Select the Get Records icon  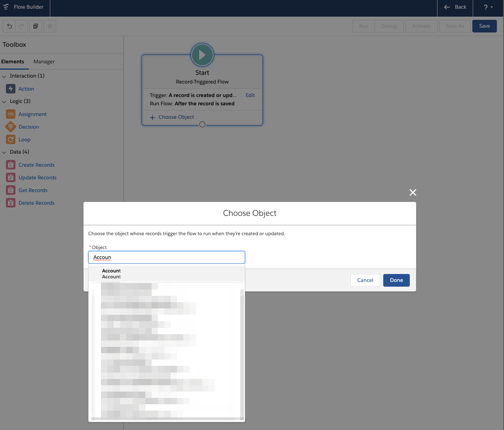pyautogui.click(x=11, y=190)
